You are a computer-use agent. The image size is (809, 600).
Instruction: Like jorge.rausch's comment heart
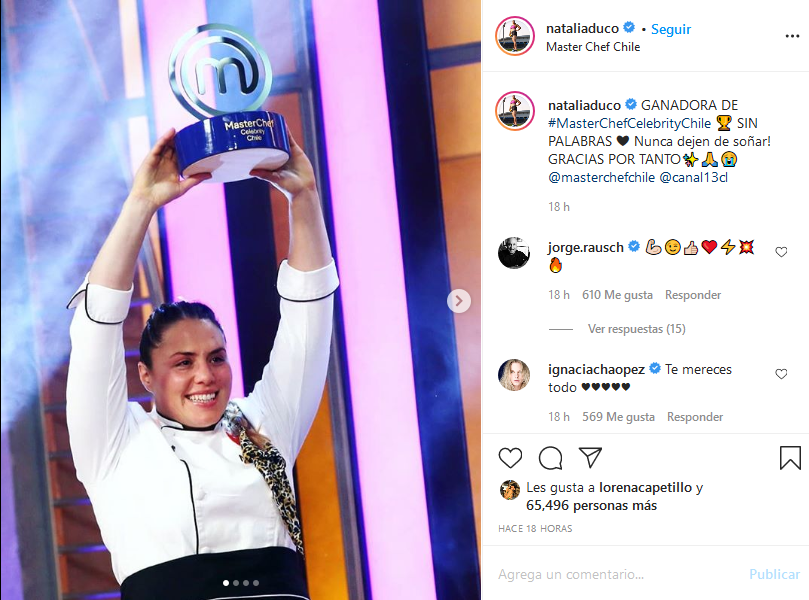[781, 252]
